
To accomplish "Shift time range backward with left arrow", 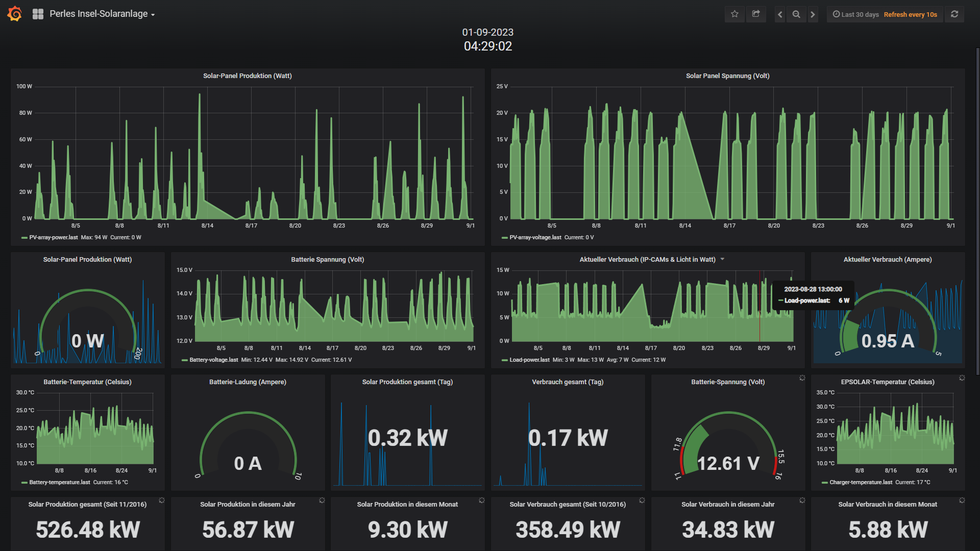I will (779, 14).
